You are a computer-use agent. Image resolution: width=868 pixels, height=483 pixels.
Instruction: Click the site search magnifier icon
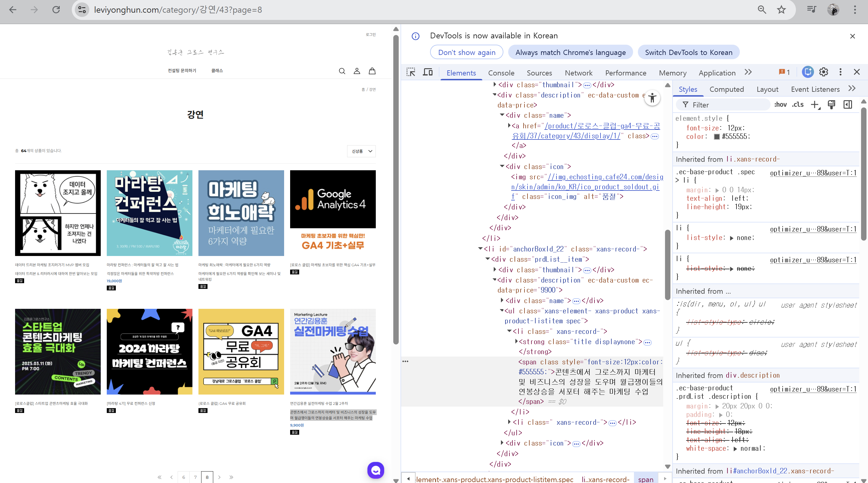342,71
